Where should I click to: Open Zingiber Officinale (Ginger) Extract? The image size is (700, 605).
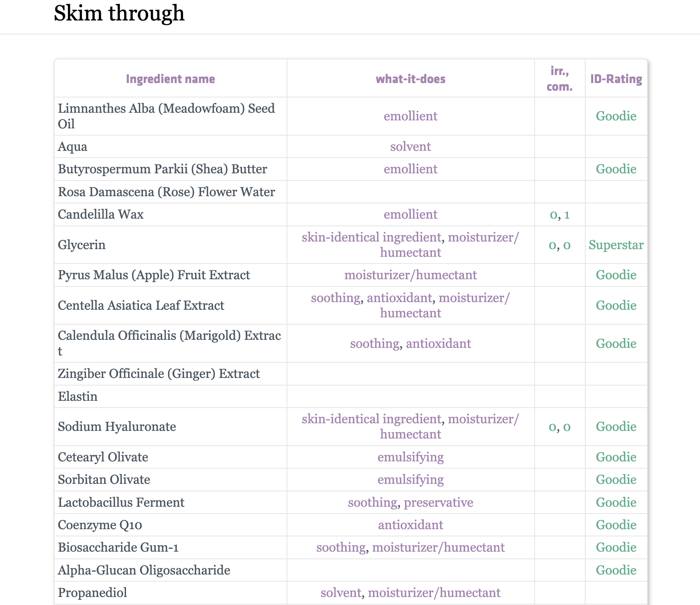pos(159,374)
